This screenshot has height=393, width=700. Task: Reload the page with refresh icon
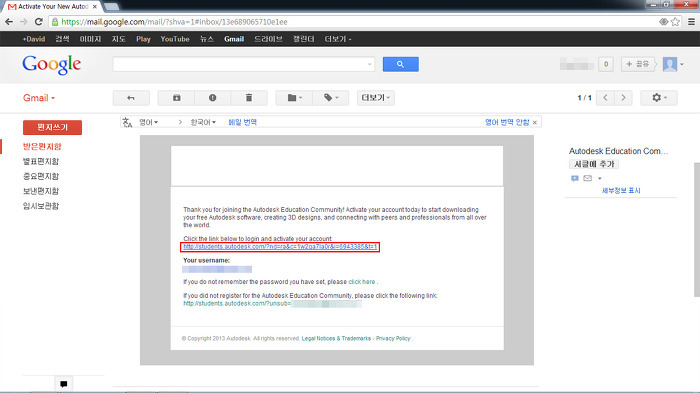click(38, 22)
